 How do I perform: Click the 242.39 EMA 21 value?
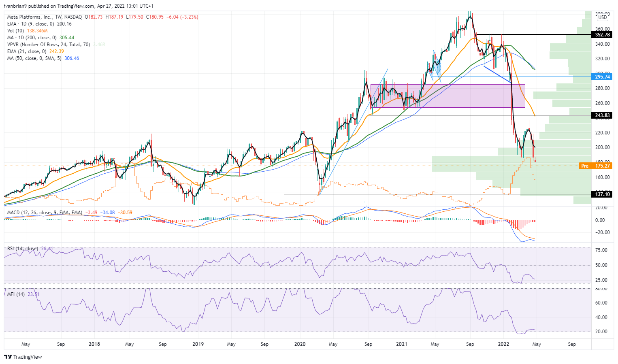pyautogui.click(x=56, y=51)
